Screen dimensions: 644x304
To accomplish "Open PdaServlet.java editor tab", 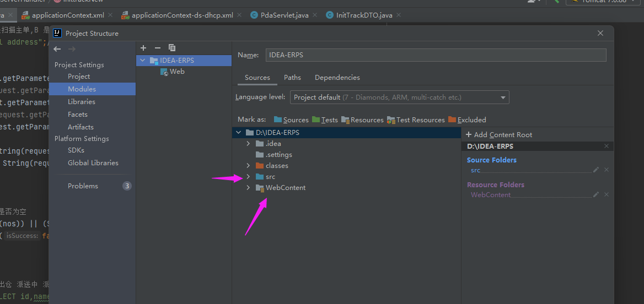I will click(x=285, y=15).
